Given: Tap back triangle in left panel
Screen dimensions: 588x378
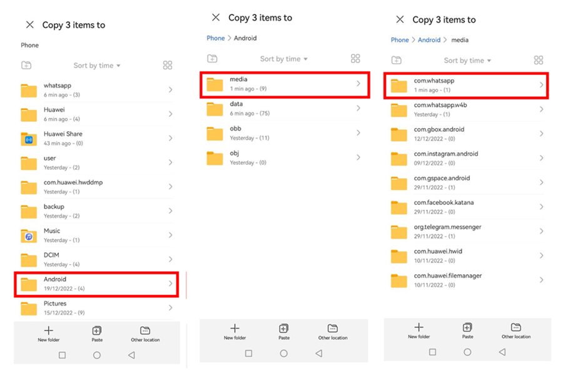Looking at the screenshot, I should point(131,355).
